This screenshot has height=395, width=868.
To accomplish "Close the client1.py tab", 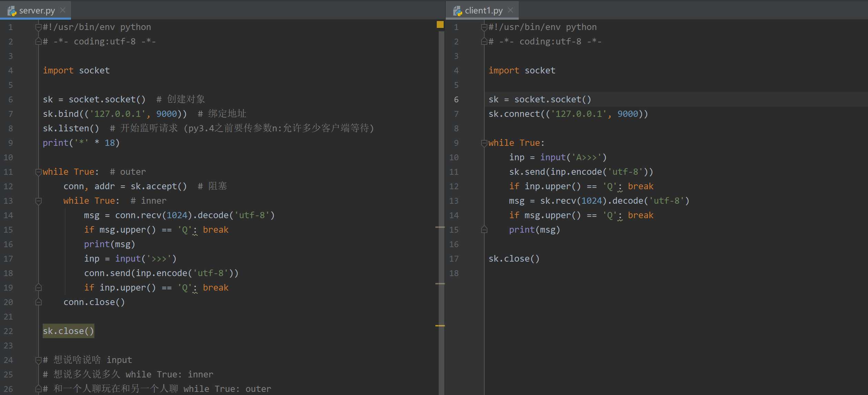I will tap(510, 10).
